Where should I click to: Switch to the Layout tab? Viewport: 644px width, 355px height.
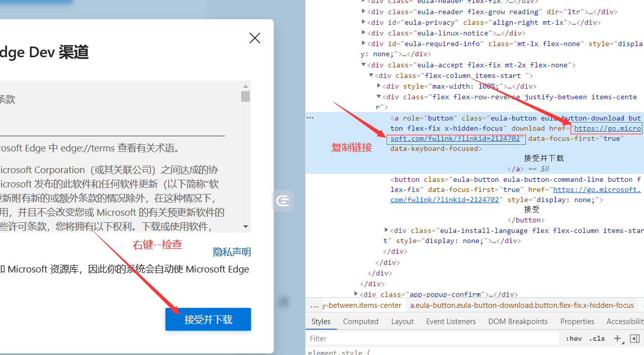point(402,322)
